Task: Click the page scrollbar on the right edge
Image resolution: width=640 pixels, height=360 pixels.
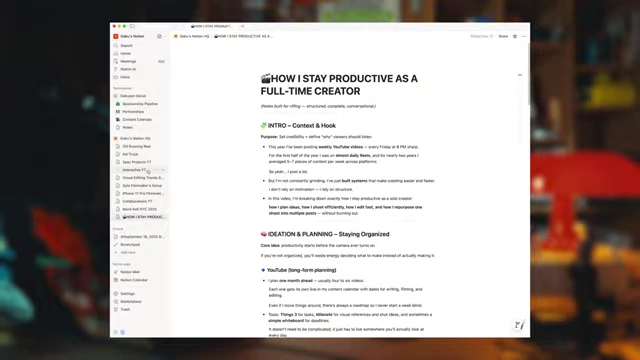Action: pos(529,73)
